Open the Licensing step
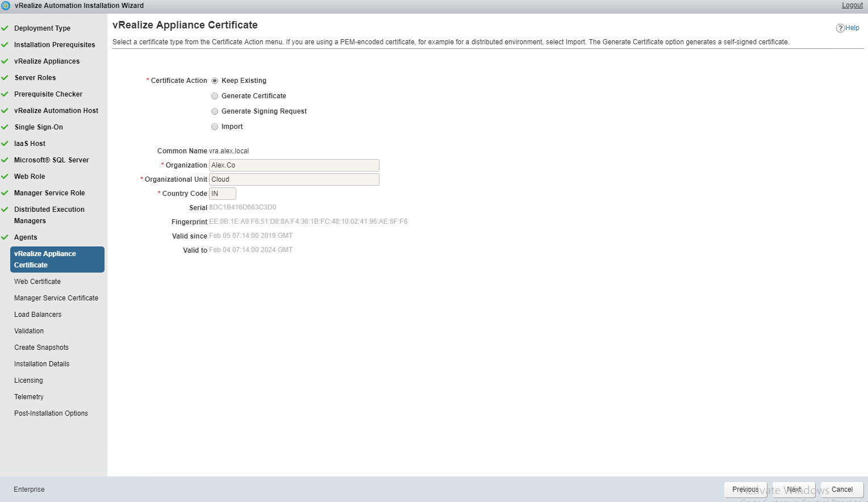Viewport: 868px width, 502px height. point(28,380)
